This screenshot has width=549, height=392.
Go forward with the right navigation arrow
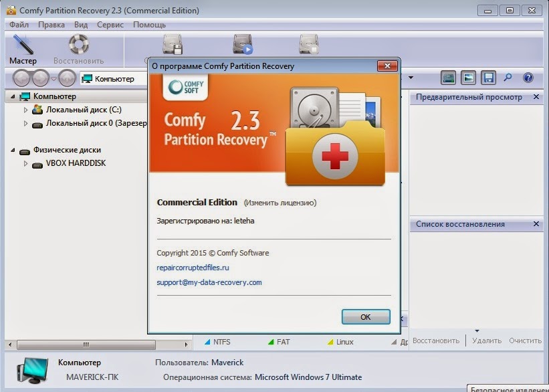click(x=40, y=78)
